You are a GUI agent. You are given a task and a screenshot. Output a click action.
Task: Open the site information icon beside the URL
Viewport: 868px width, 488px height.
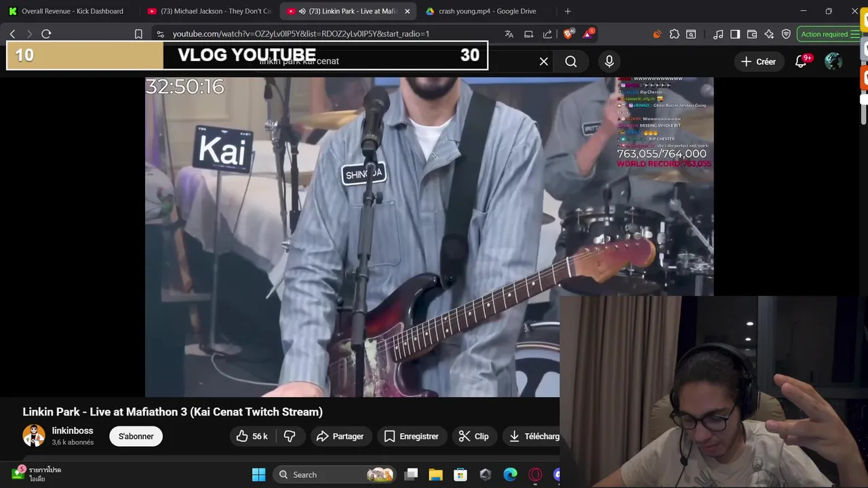click(159, 34)
